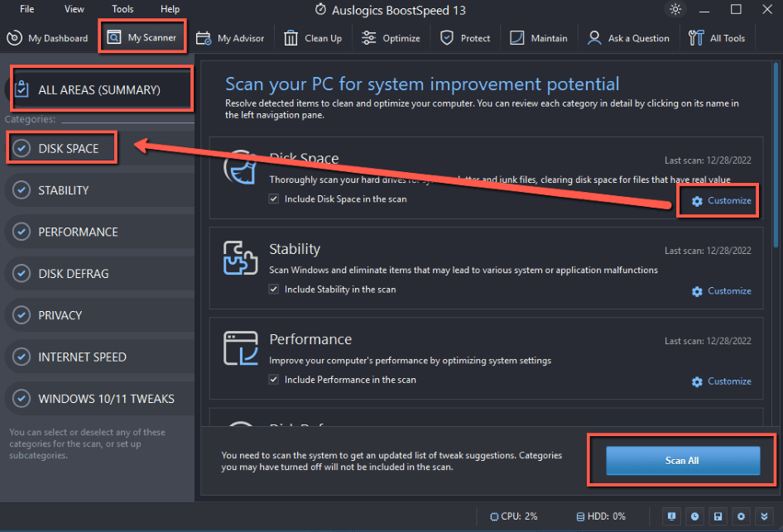Image resolution: width=783 pixels, height=532 pixels.
Task: Click the Last scan date for Performance
Action: tap(708, 341)
